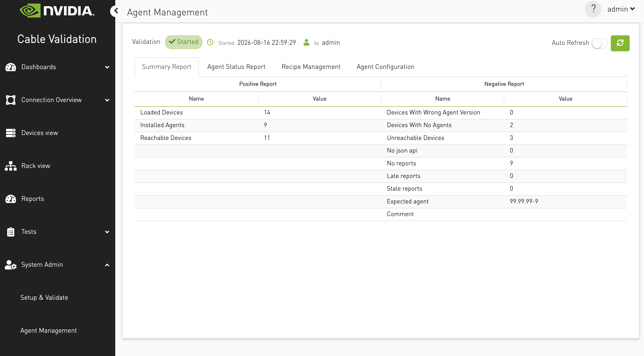Screen dimensions: 644x356
Task: Click the Rack view network icon
Action: coord(10,166)
